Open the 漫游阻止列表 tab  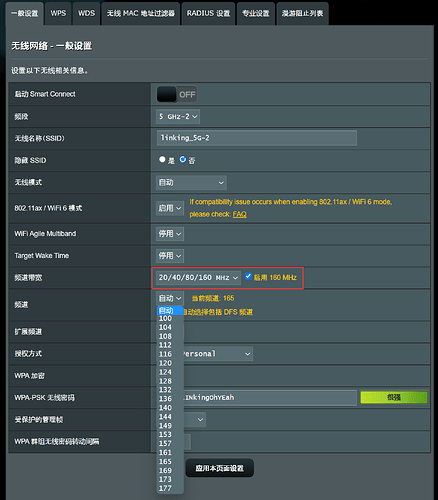pyautogui.click(x=302, y=14)
